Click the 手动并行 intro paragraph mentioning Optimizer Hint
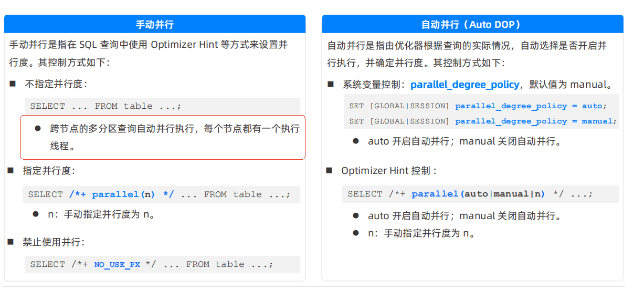Viewport: 644px width, 289px height. click(149, 54)
